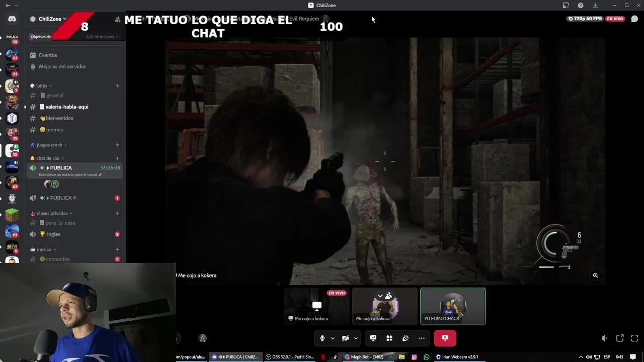The height and width of the screenshot is (362, 644).
Task: Open Discord help question mark icon
Action: tap(581, 5)
